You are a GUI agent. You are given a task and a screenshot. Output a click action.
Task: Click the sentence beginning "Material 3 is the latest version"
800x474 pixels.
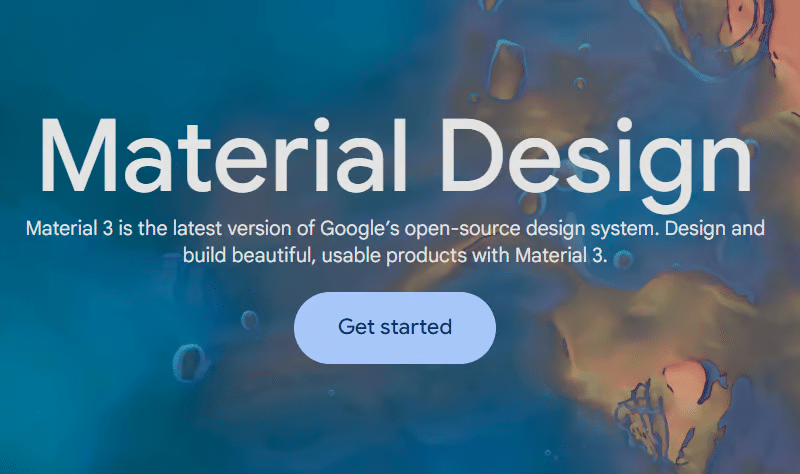[x=395, y=241]
